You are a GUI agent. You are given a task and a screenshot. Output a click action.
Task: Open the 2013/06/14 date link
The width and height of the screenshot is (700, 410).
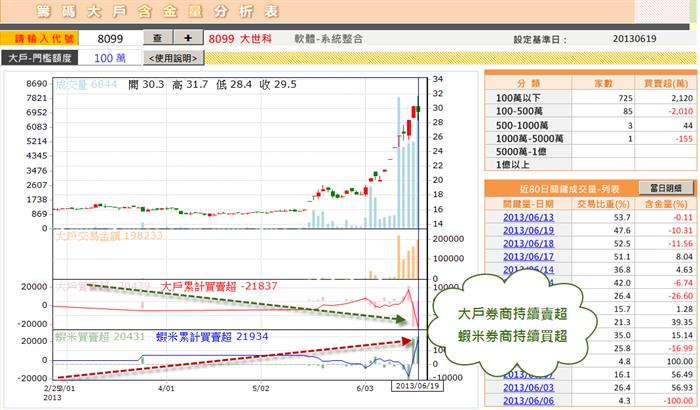(529, 270)
